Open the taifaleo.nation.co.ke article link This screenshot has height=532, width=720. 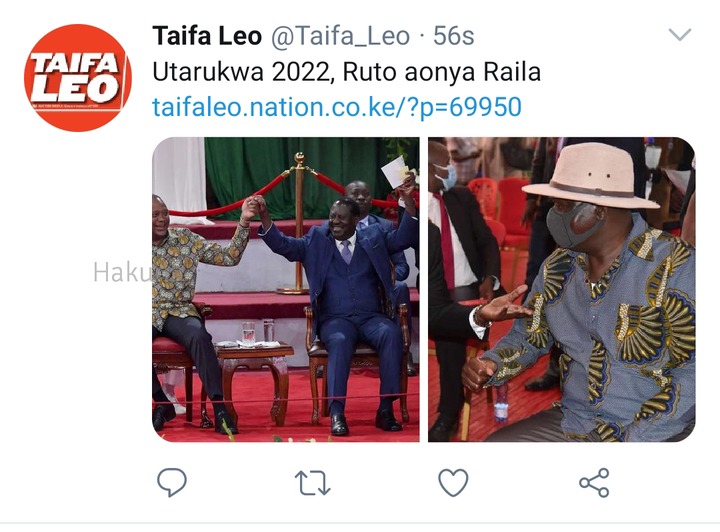click(x=337, y=107)
